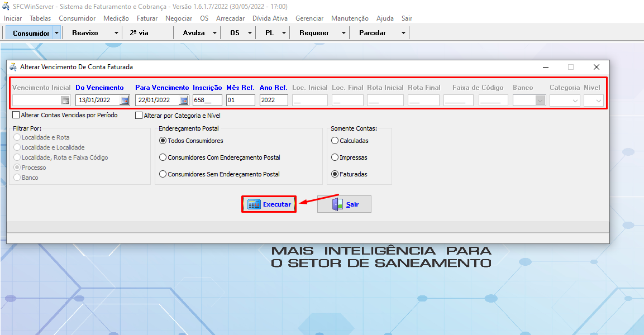Select the Calculadas radio button

click(x=335, y=141)
